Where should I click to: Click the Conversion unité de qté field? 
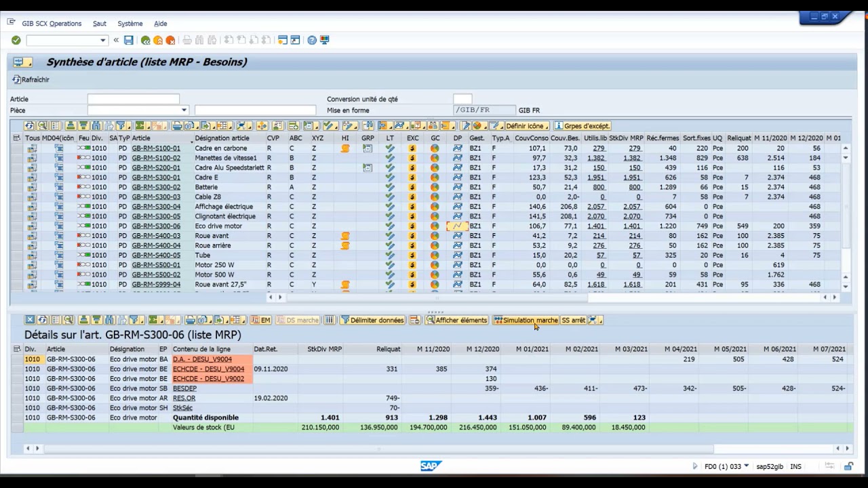462,99
